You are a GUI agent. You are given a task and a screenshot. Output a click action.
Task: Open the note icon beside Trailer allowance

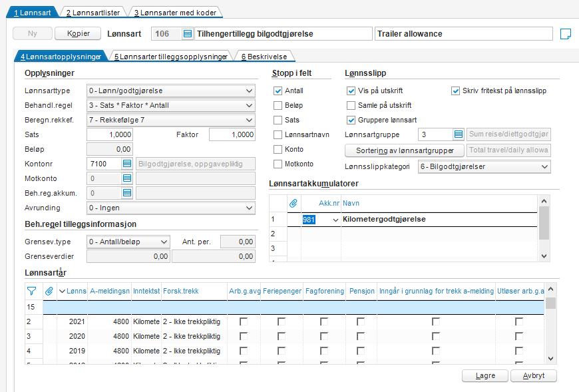(565, 34)
